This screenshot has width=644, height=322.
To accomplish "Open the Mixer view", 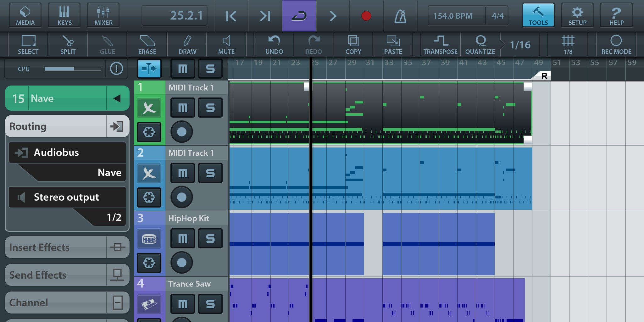I will click(103, 15).
